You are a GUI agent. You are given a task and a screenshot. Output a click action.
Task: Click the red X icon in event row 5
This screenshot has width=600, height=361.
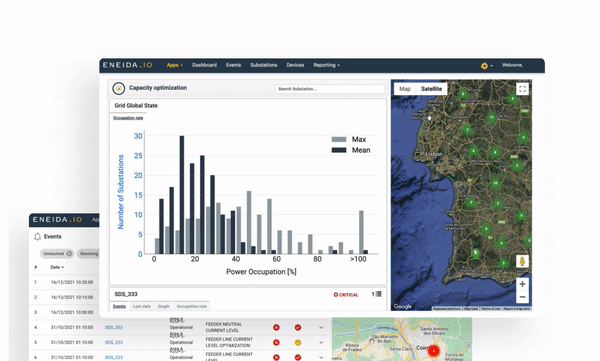(276, 342)
